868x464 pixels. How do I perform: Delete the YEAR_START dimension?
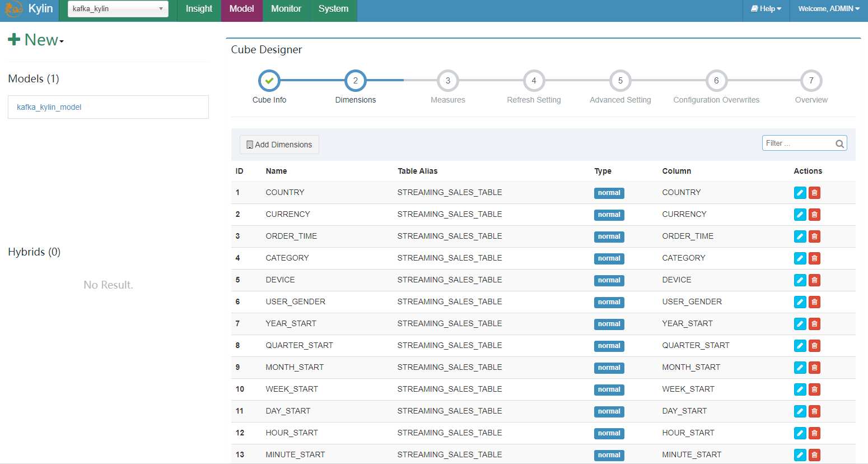[x=814, y=324]
